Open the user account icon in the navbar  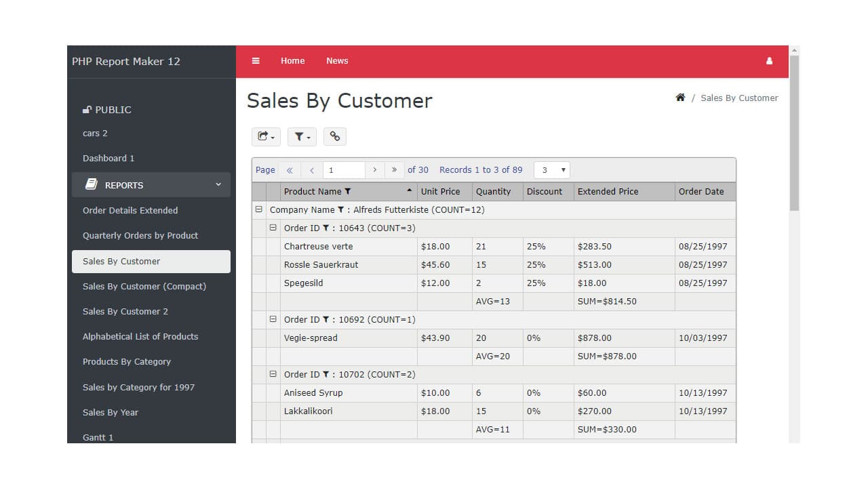pos(769,60)
